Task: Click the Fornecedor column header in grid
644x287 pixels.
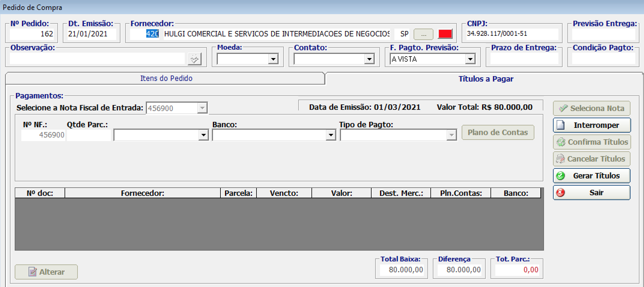Action: coord(143,193)
